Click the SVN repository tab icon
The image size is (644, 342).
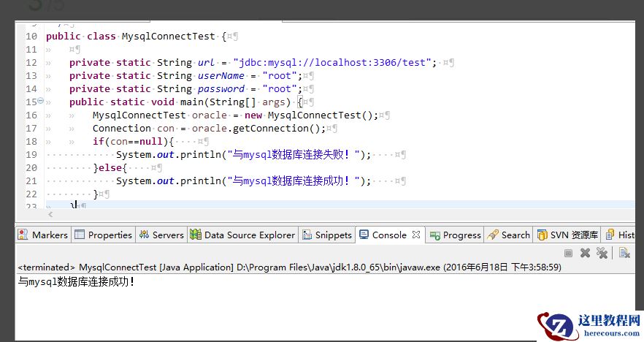(x=542, y=235)
